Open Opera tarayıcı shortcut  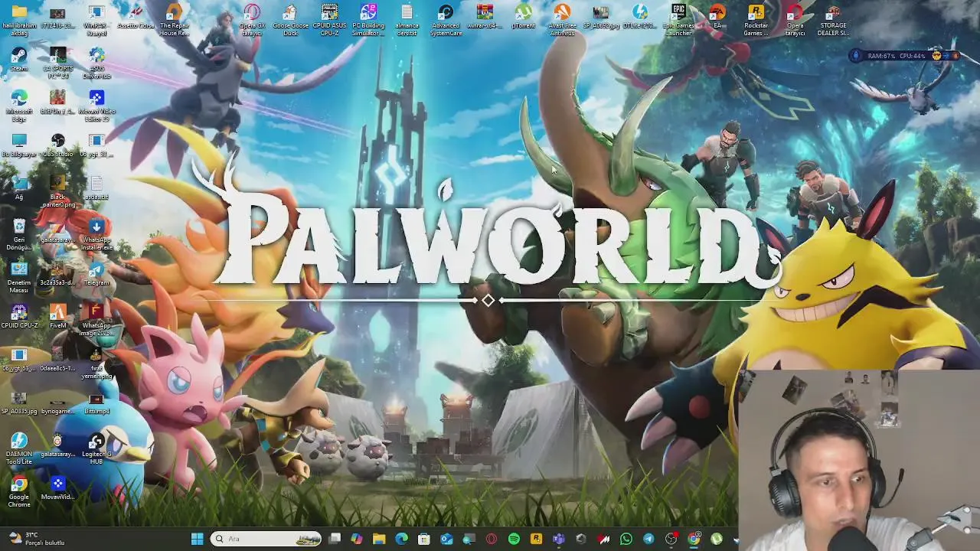[795, 20]
